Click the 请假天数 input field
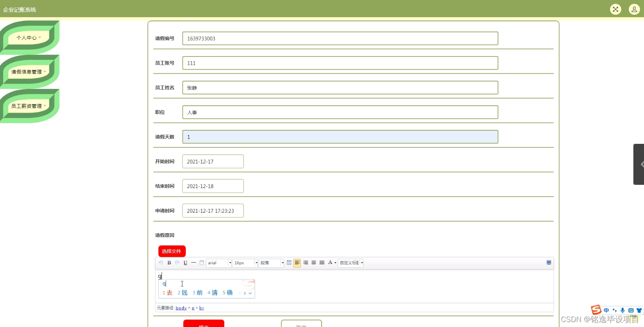 pyautogui.click(x=340, y=137)
